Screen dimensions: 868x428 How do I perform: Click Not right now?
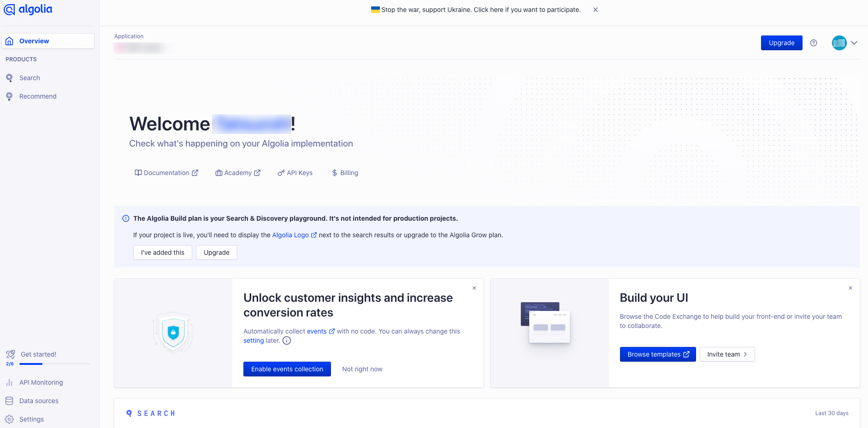tap(362, 369)
